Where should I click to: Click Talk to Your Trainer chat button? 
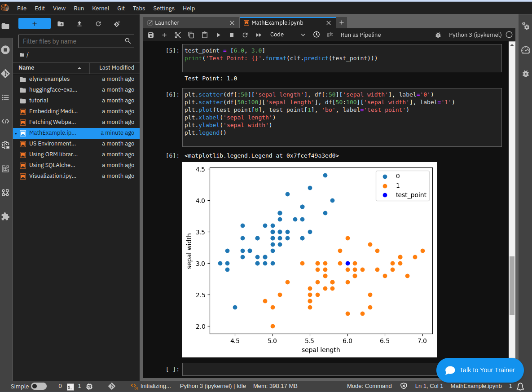(480, 370)
